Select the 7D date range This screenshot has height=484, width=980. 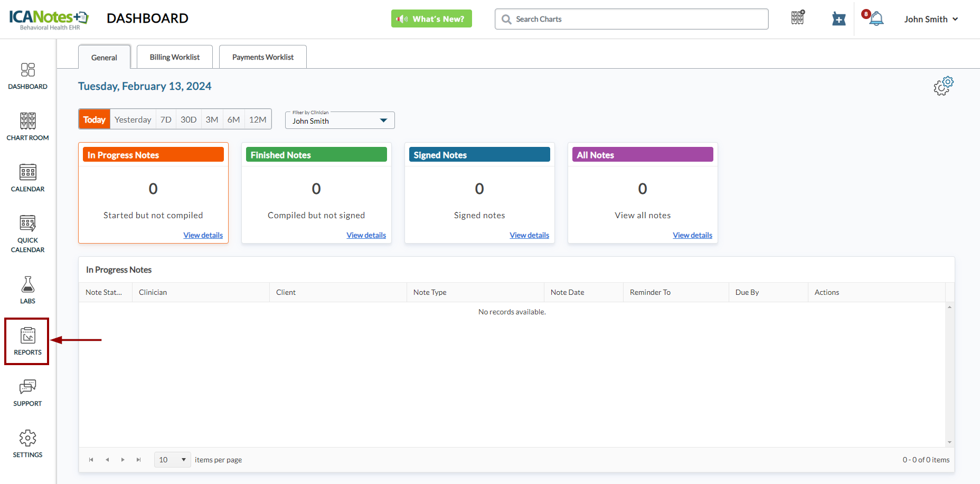tap(166, 119)
